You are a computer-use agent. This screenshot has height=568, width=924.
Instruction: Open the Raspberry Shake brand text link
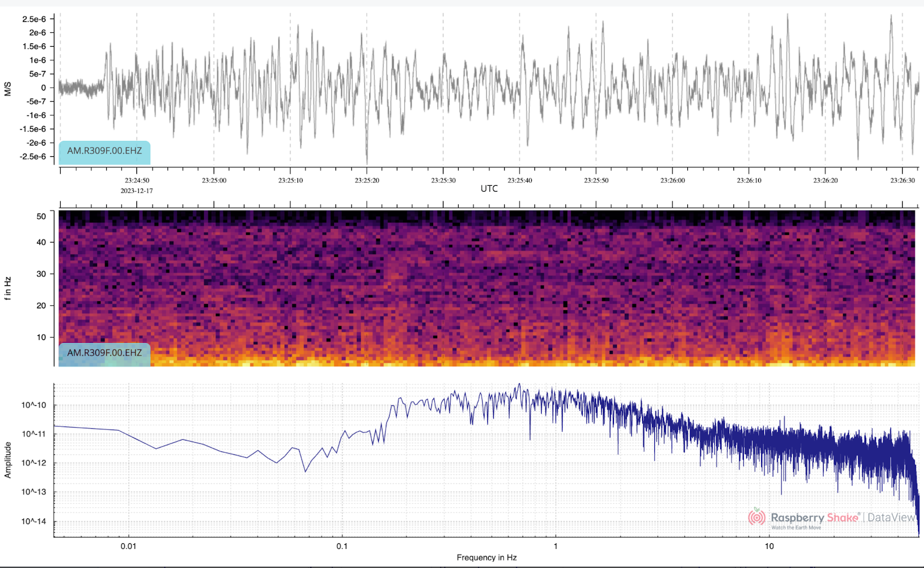click(814, 517)
